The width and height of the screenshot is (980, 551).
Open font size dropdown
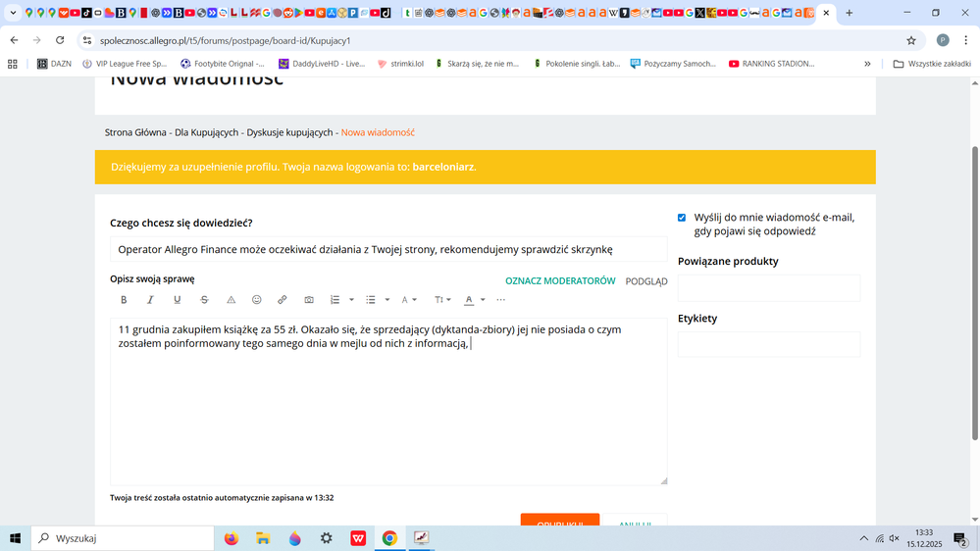pyautogui.click(x=442, y=300)
